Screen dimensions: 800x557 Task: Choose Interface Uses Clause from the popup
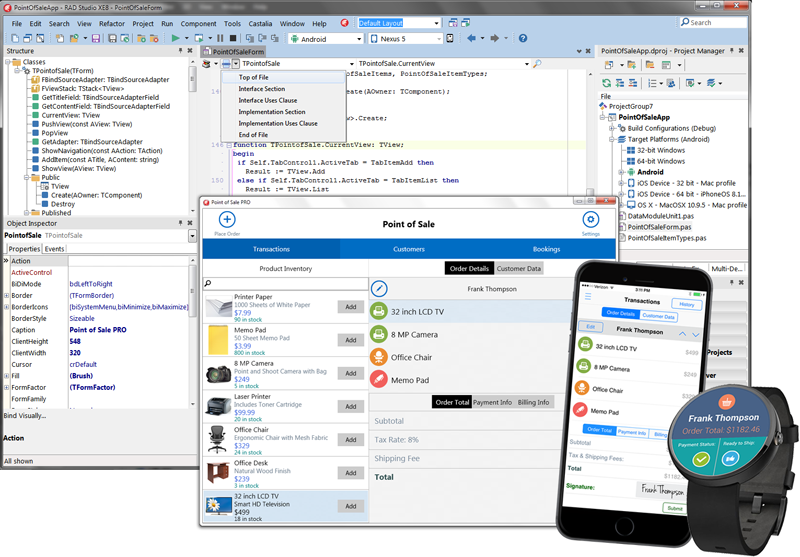267,100
